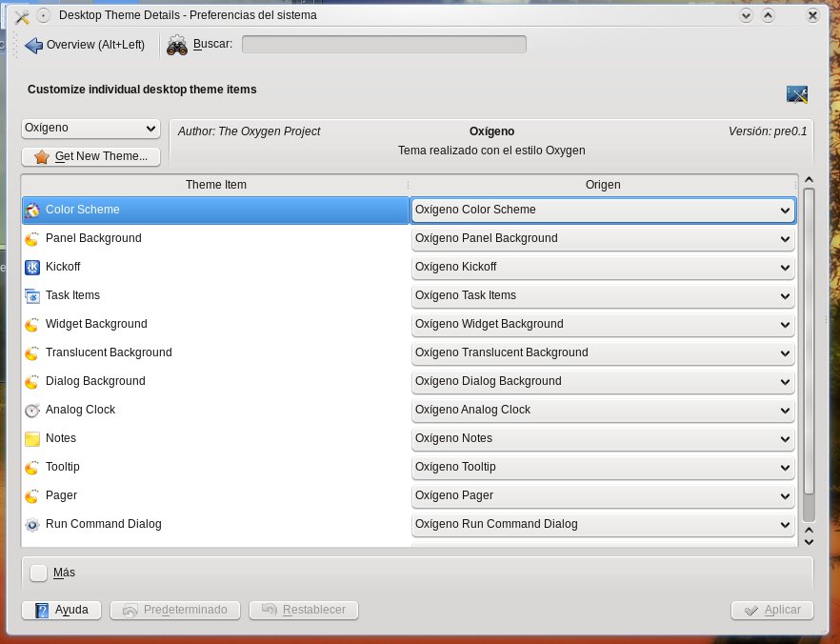Select the Color Scheme row text
The height and width of the screenshot is (644, 840).
coord(83,210)
